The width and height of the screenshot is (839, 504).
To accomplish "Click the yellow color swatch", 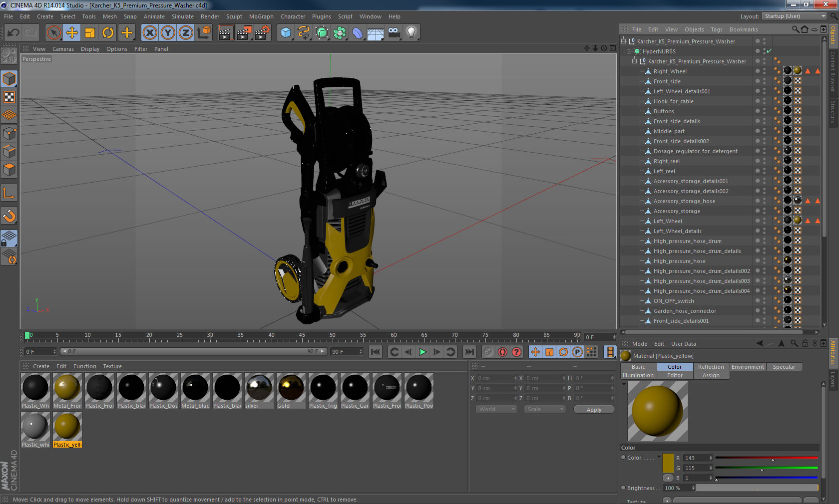I will pos(668,464).
